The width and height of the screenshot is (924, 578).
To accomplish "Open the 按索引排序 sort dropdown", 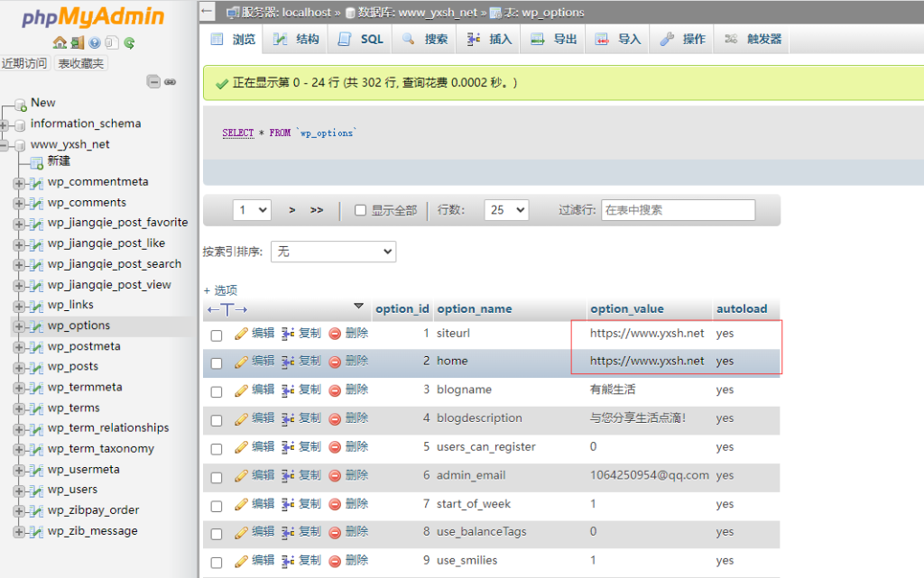I will coord(333,252).
